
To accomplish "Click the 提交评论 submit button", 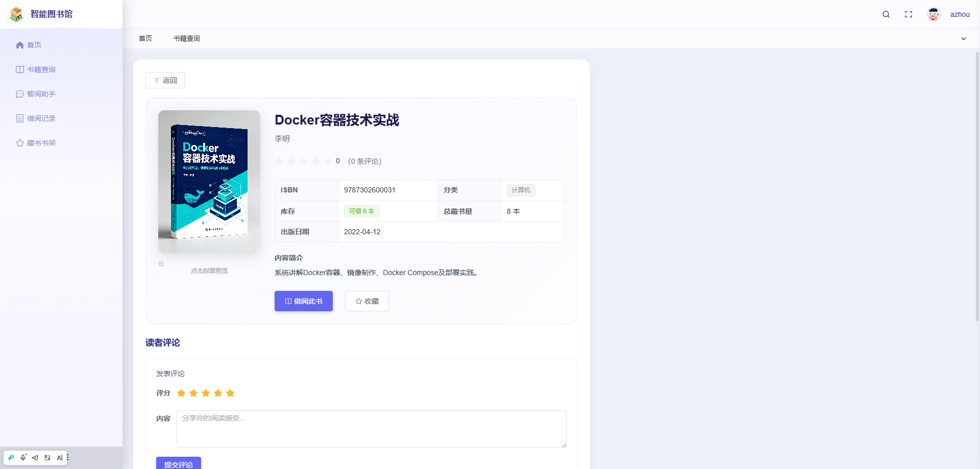I will 179,463.
